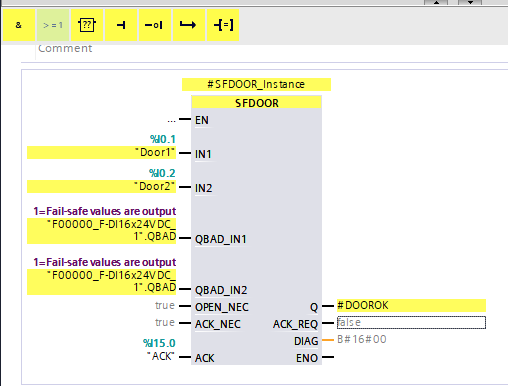508x386 pixels.
Task: Select the %I0.2 address label
Action: coord(162,173)
